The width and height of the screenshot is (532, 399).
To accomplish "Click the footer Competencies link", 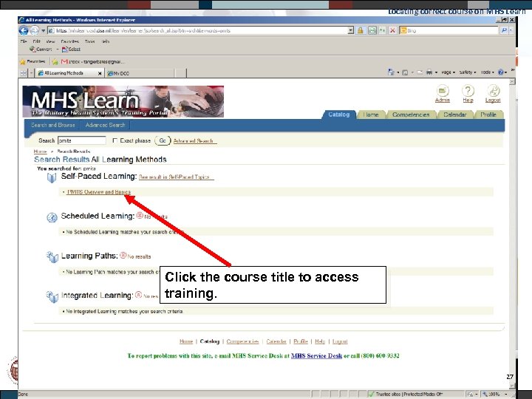I will click(242, 341).
